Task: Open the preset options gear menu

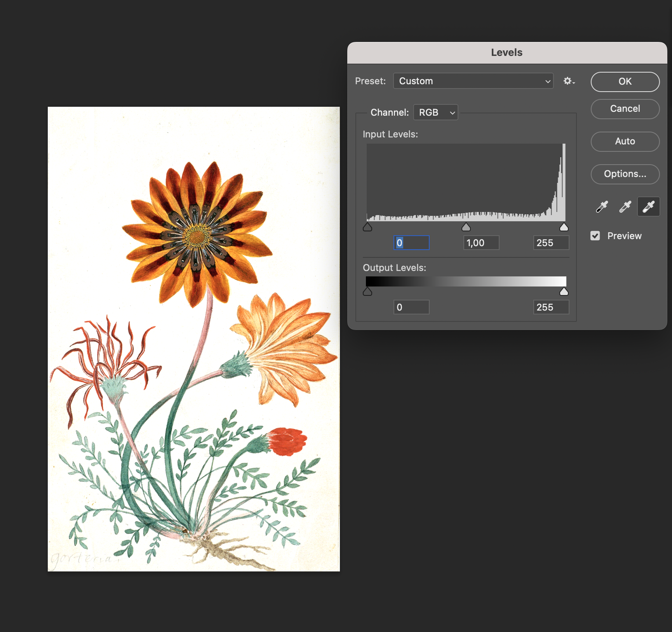Action: point(569,81)
